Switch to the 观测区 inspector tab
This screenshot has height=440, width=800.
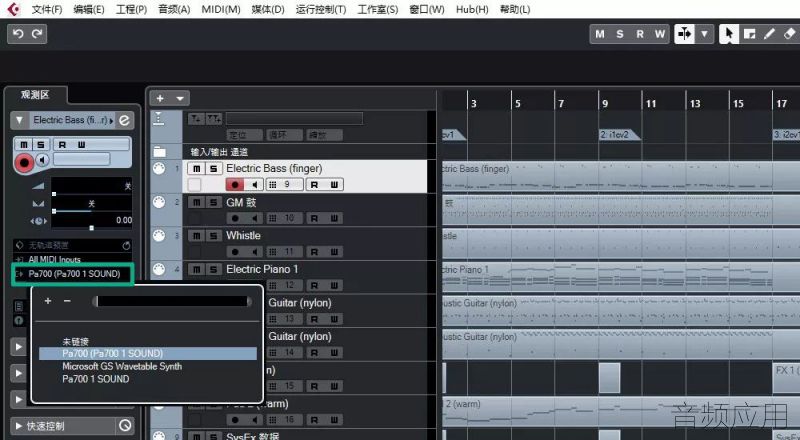point(35,95)
